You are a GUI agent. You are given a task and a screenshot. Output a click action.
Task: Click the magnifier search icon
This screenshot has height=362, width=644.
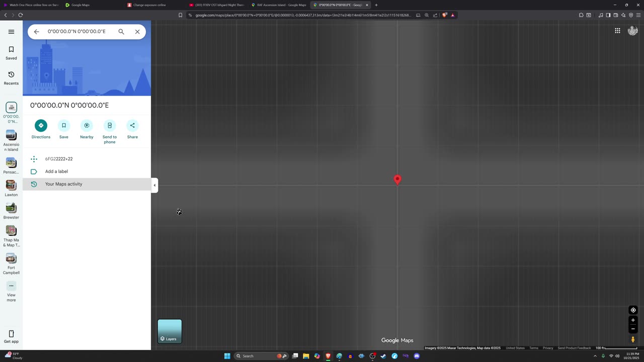[121, 32]
